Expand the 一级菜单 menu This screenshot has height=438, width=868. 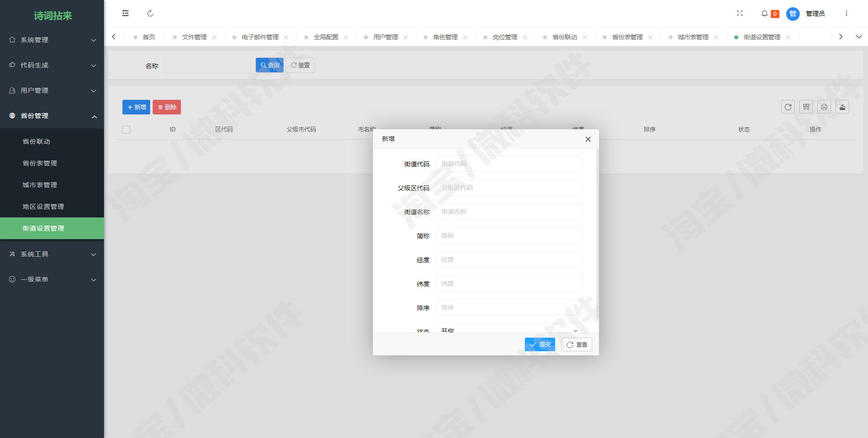click(52, 279)
